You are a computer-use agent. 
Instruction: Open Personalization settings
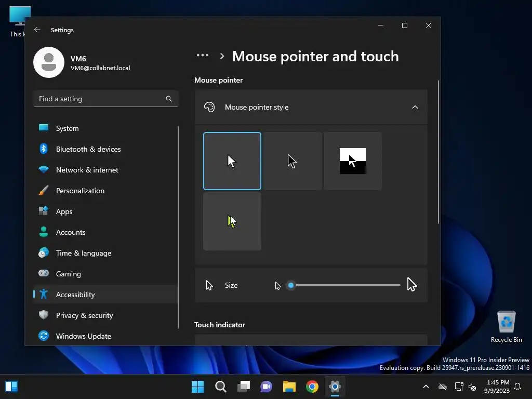pyautogui.click(x=105, y=191)
